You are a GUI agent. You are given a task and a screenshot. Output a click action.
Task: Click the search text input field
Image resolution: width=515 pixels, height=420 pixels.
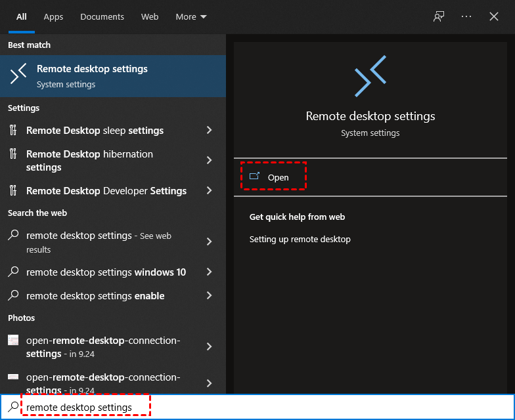[x=263, y=408]
